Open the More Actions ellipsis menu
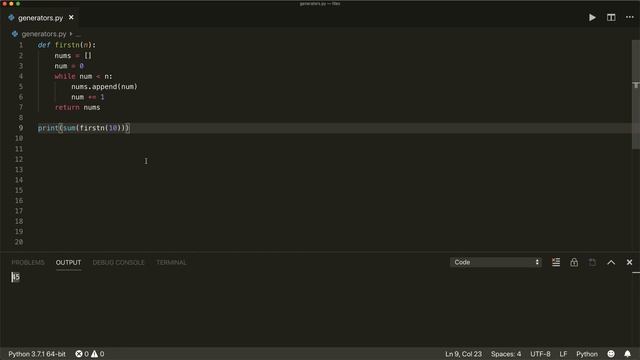Viewport: 640px width, 360px height. tap(630, 18)
